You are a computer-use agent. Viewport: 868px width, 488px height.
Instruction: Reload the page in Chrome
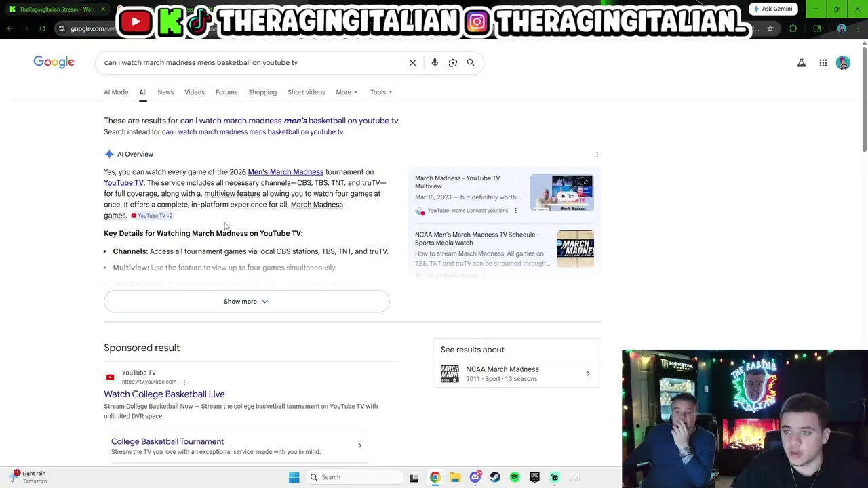(42, 28)
